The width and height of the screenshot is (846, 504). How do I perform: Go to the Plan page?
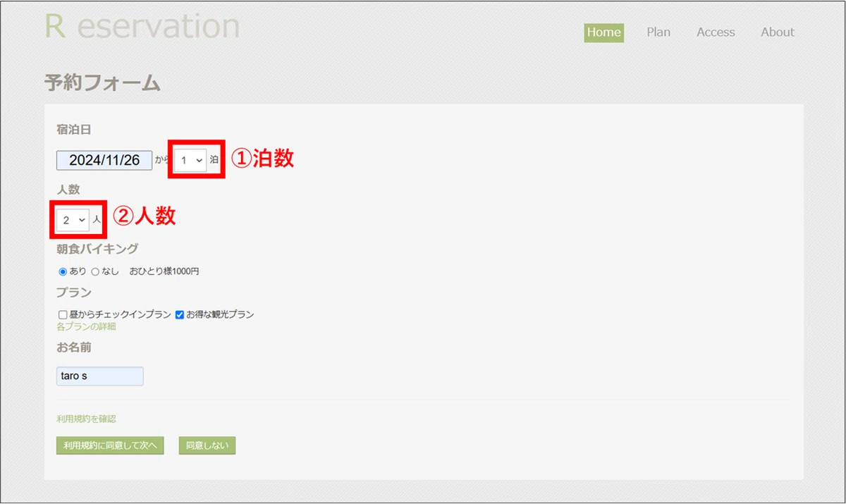coord(658,32)
